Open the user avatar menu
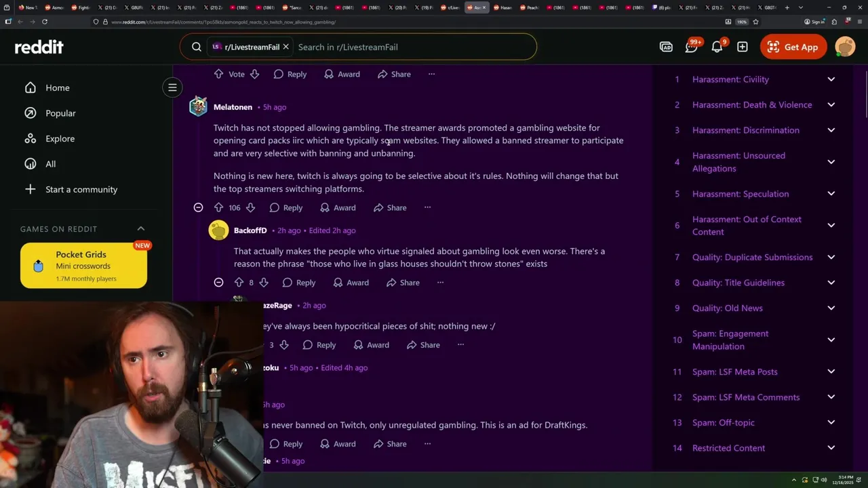 pyautogui.click(x=845, y=47)
